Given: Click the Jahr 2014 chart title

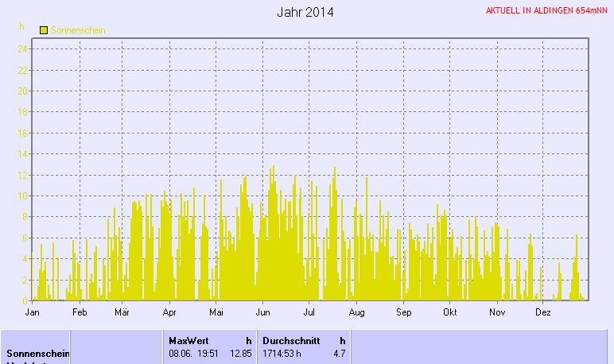Looking at the screenshot, I should (305, 13).
